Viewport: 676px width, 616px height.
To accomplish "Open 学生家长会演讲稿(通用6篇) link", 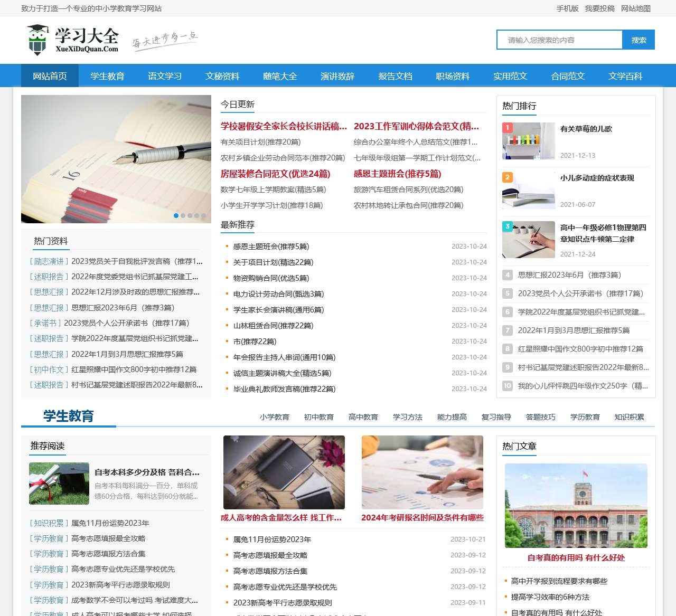I will pyautogui.click(x=279, y=310).
